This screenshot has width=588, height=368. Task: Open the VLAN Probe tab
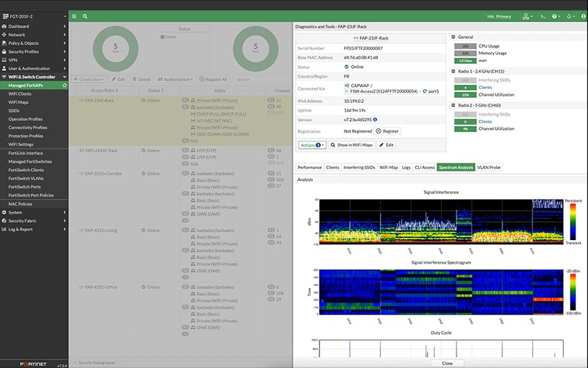pyautogui.click(x=488, y=168)
